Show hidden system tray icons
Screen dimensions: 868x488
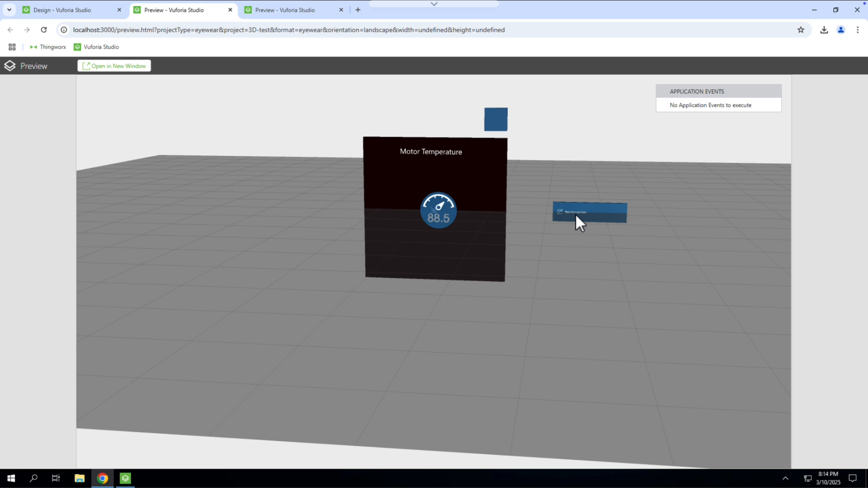[x=785, y=478]
